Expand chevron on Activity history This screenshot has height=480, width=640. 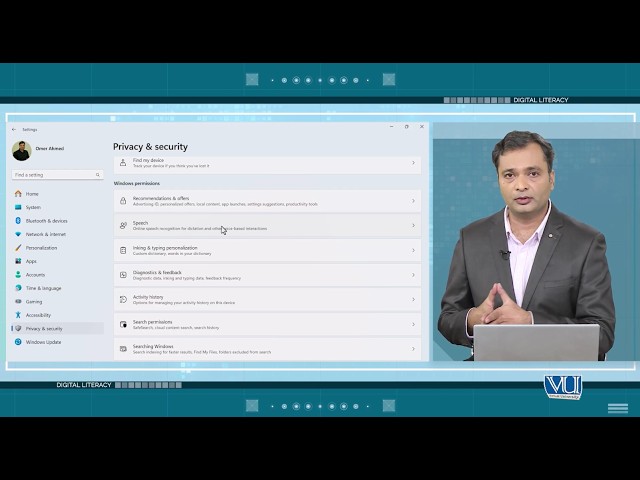413,300
